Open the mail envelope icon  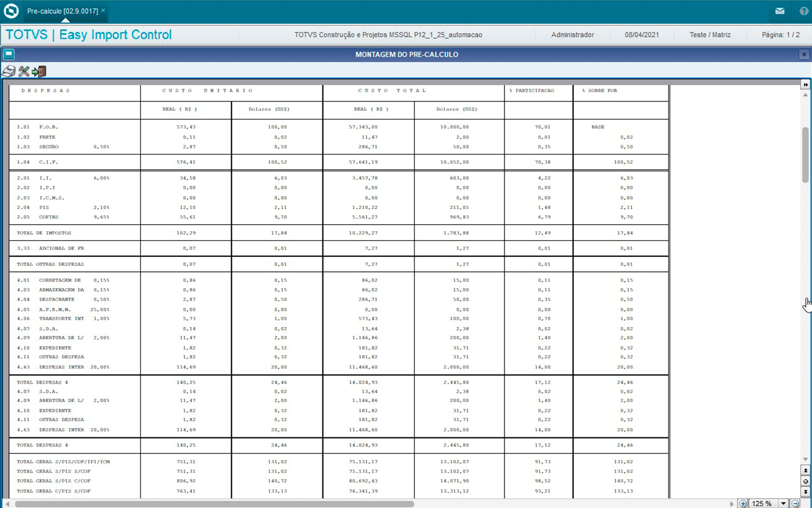[x=780, y=11]
